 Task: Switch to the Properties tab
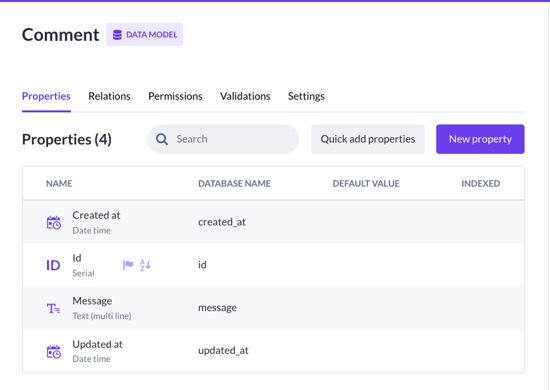coord(46,96)
